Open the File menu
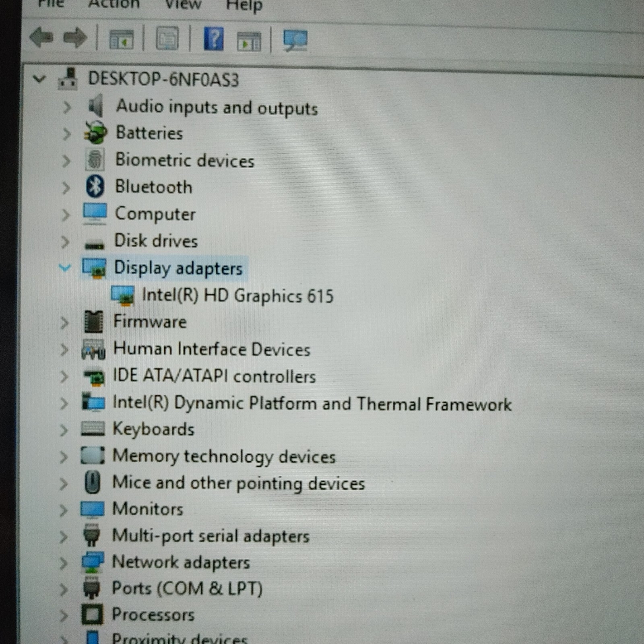Screen dimensions: 644x644 51,4
